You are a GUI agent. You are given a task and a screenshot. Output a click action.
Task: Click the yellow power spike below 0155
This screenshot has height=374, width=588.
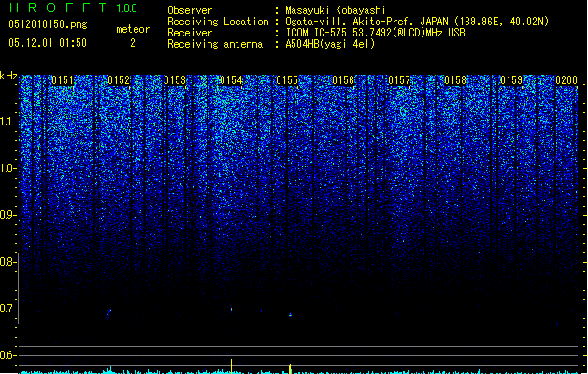tap(290, 368)
